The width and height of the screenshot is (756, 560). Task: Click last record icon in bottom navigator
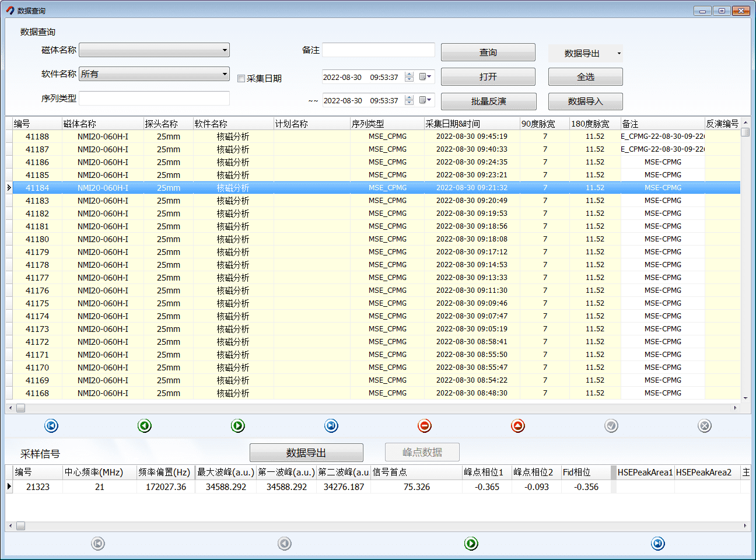[658, 544]
